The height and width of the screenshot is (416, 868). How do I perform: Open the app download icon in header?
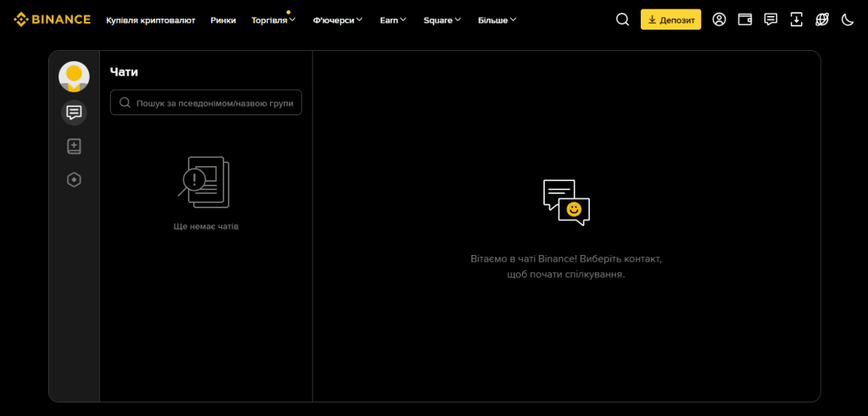click(x=796, y=19)
